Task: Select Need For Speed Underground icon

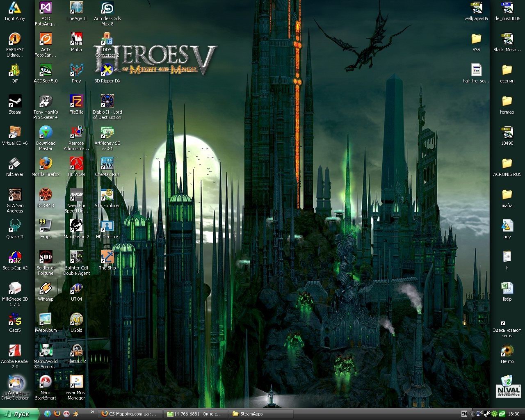Action: pos(76,195)
